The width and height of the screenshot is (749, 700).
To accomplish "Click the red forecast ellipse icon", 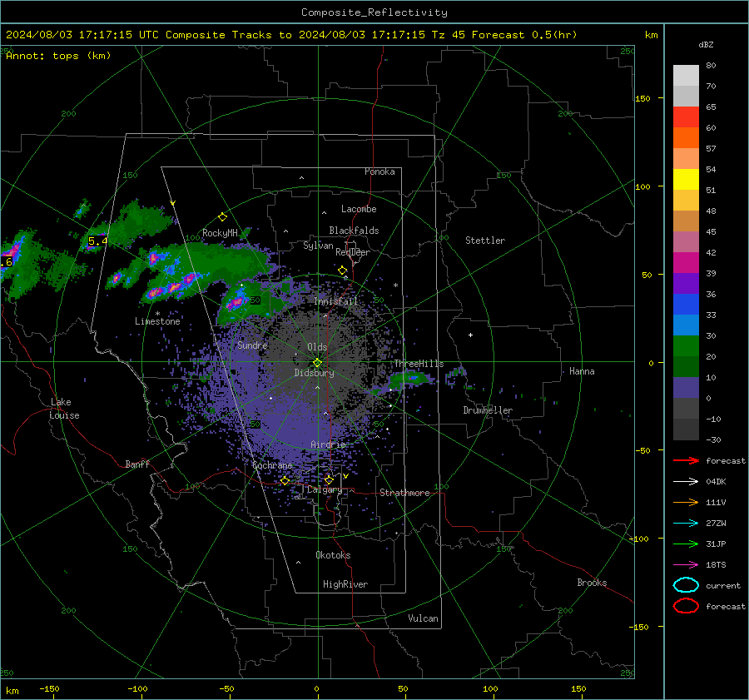I will (x=686, y=606).
